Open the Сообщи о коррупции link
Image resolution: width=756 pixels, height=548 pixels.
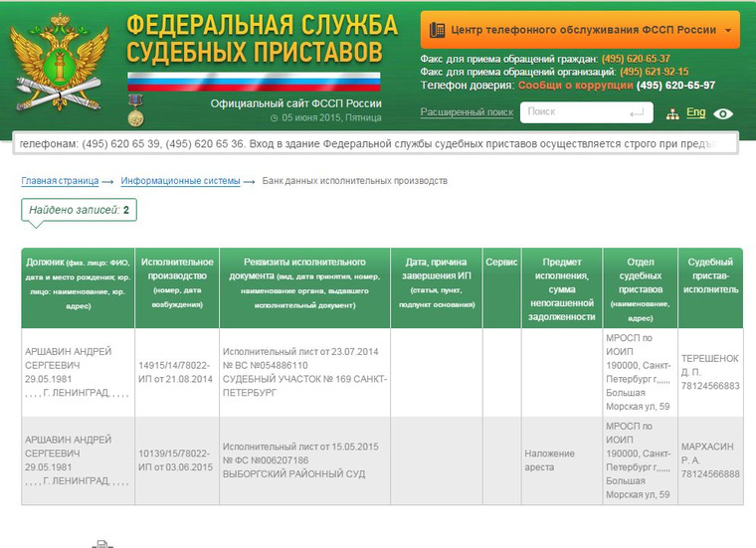pyautogui.click(x=575, y=86)
